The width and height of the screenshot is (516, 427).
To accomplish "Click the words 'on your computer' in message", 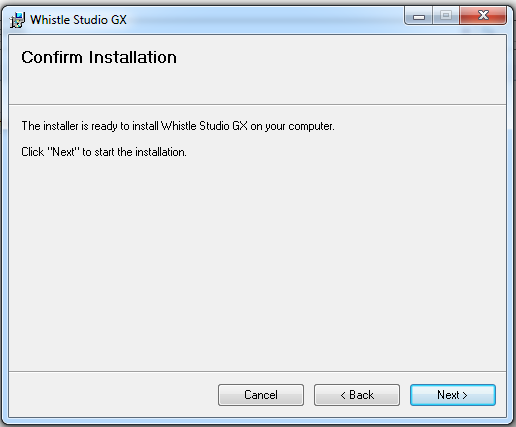I will [x=292, y=126].
